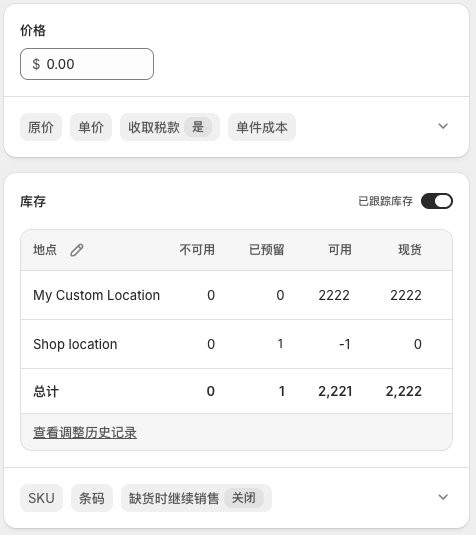Screen dimensions: 476x535
Task: Click the 收取税款 chip
Action: point(170,127)
